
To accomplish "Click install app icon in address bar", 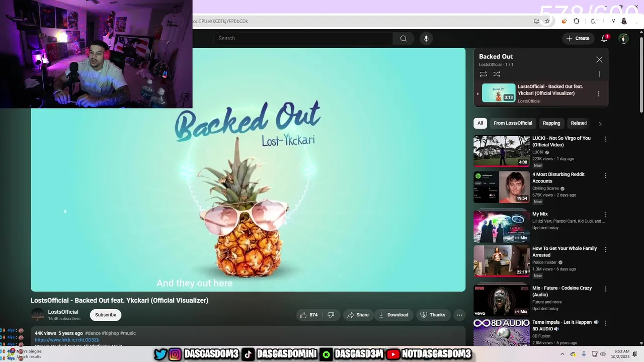I will (536, 21).
